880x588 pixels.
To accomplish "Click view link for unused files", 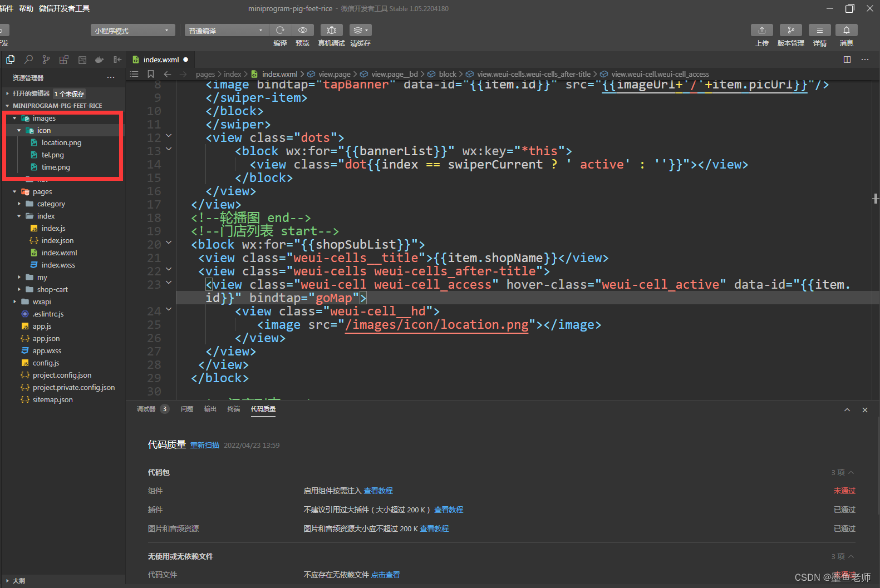I will (x=385, y=575).
